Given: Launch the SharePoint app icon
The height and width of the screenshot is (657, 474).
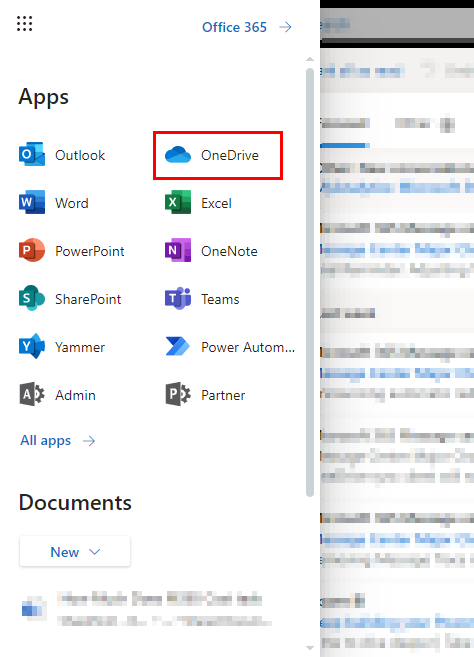Looking at the screenshot, I should [x=32, y=298].
